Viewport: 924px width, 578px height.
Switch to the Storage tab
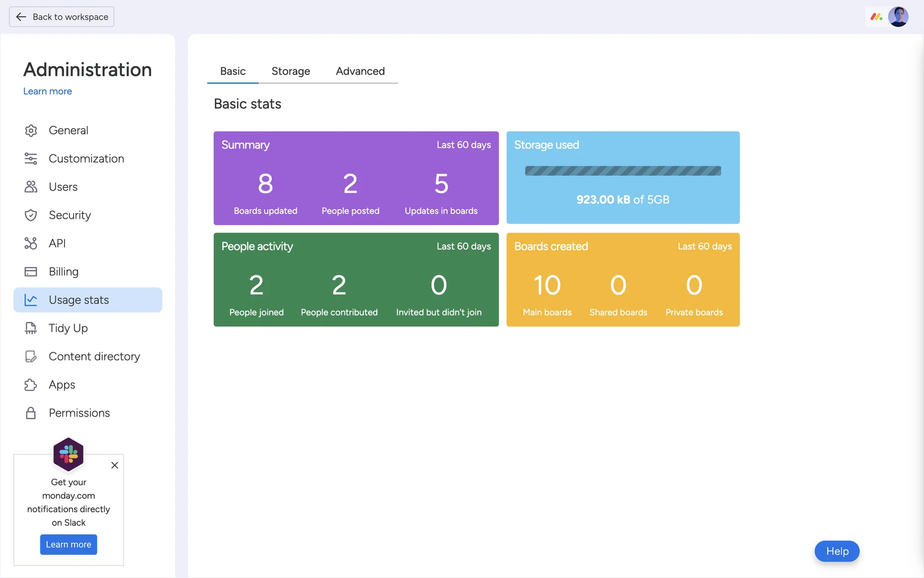[291, 71]
